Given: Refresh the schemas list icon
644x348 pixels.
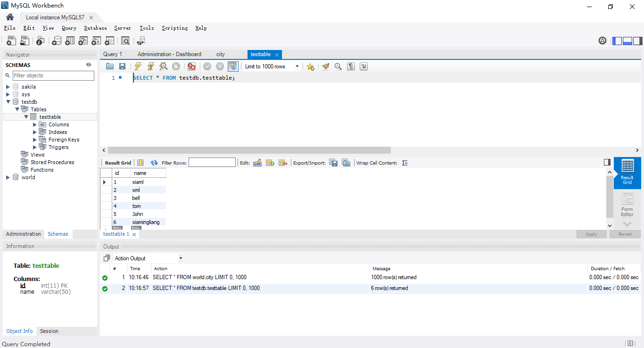Looking at the screenshot, I should point(89,65).
